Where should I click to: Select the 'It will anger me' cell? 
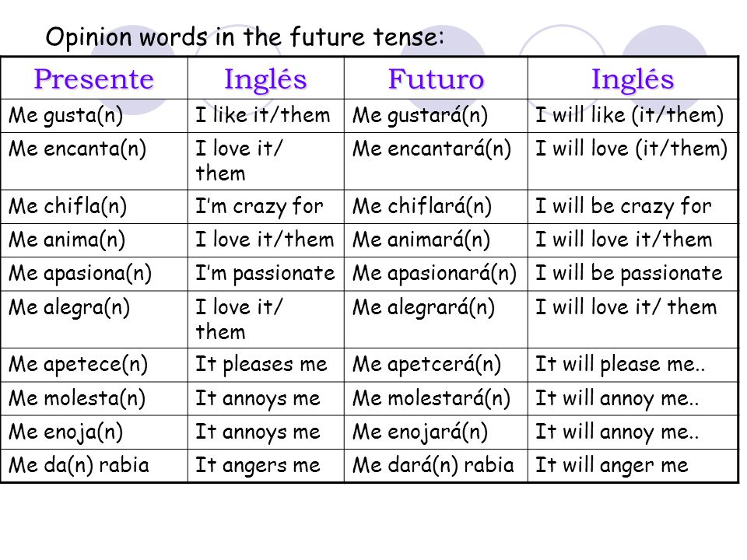pyautogui.click(x=633, y=466)
